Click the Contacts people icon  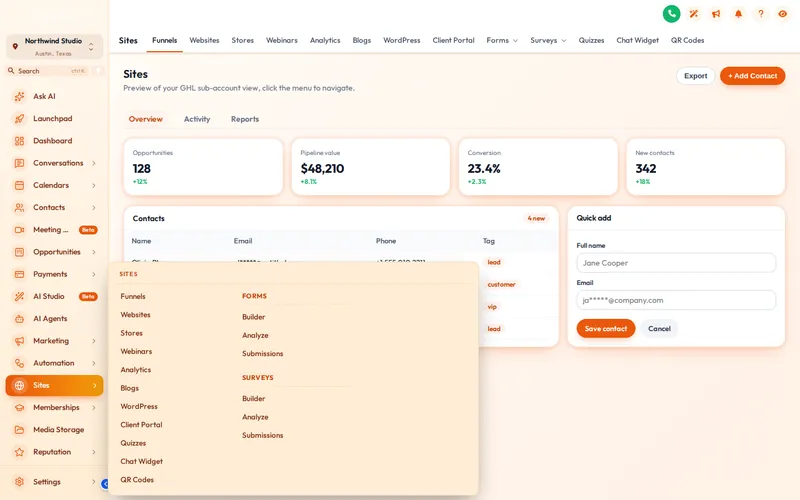[x=19, y=208]
